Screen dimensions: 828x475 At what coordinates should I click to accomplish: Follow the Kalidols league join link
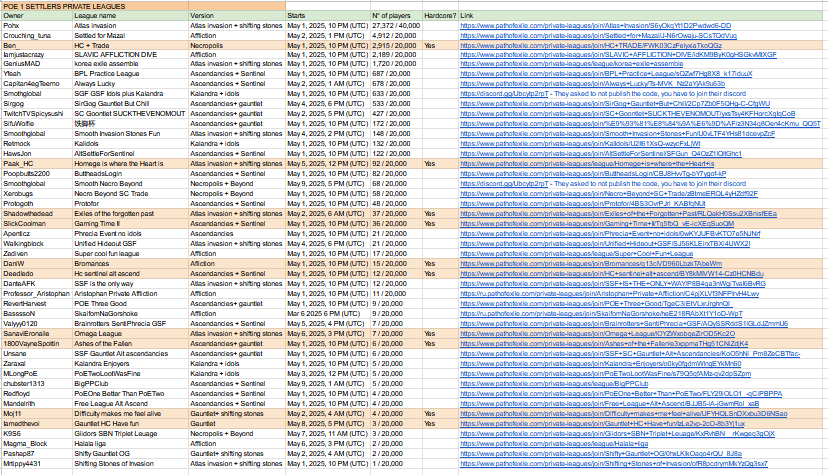pos(580,144)
